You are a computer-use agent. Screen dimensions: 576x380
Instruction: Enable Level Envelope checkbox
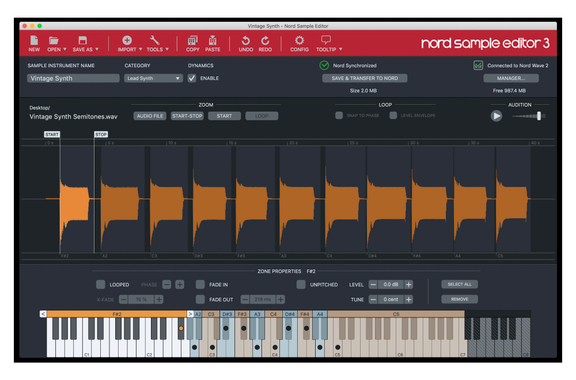coord(393,115)
